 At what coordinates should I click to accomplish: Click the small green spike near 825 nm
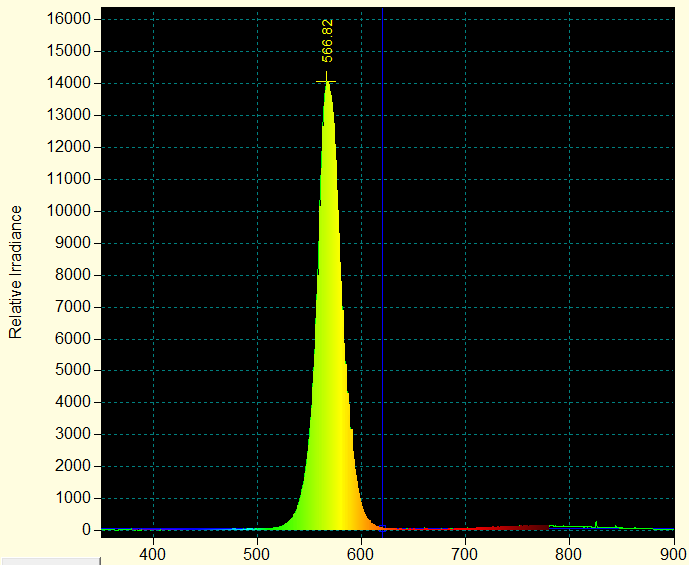597,523
